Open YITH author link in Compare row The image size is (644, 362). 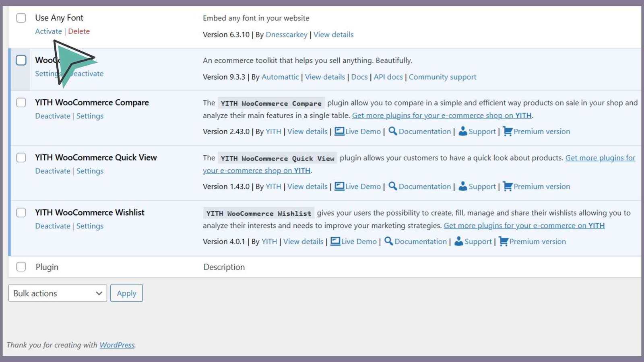(x=273, y=132)
